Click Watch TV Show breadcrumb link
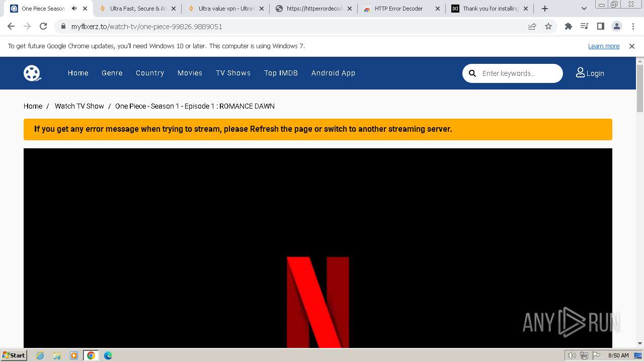644x362 pixels. (x=79, y=106)
